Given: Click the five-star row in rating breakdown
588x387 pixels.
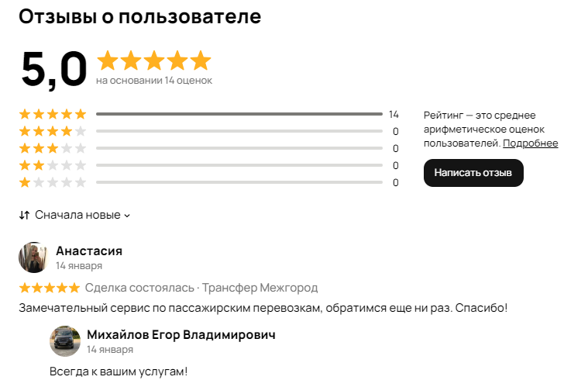Looking at the screenshot, I should [x=209, y=114].
